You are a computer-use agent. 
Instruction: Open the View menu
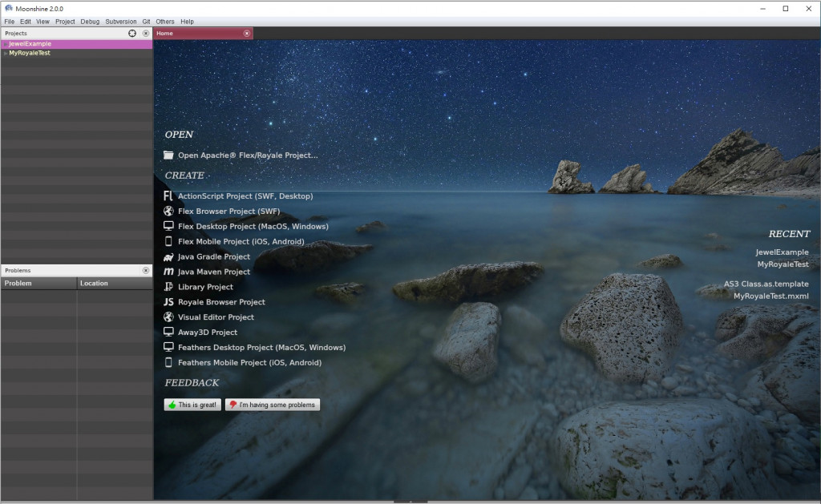[42, 22]
